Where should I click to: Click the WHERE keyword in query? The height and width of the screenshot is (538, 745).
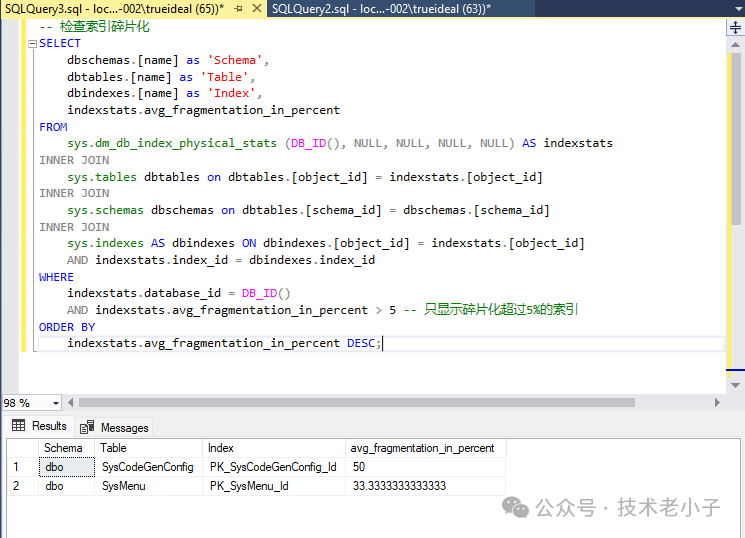[56, 277]
